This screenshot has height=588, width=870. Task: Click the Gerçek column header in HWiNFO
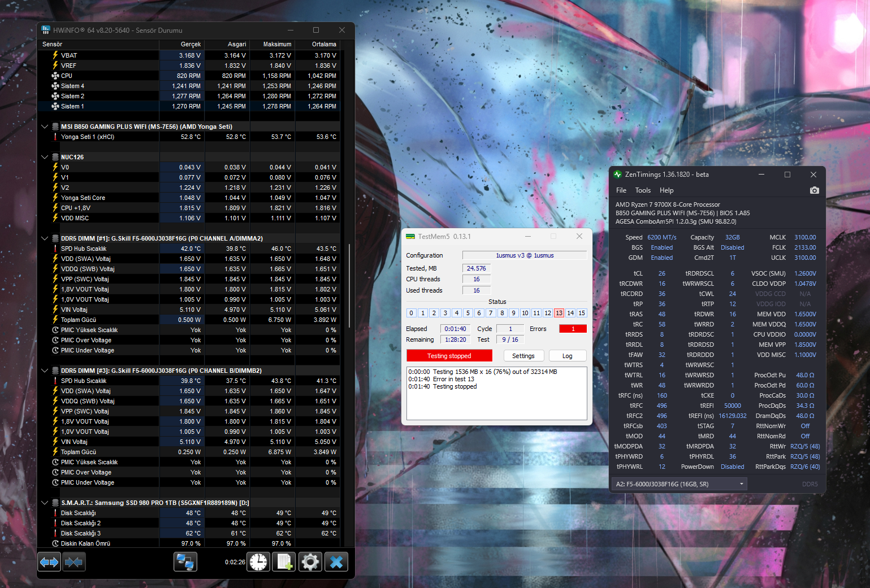tap(182, 44)
